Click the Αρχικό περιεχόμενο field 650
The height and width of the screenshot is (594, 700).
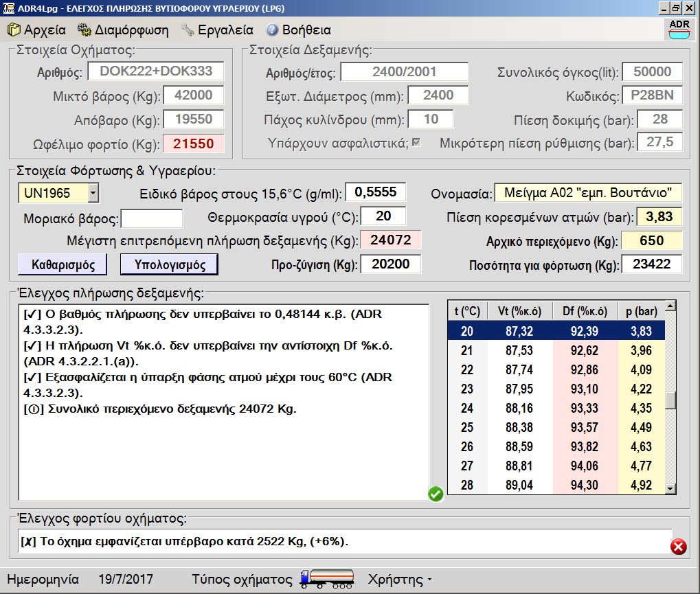click(652, 240)
